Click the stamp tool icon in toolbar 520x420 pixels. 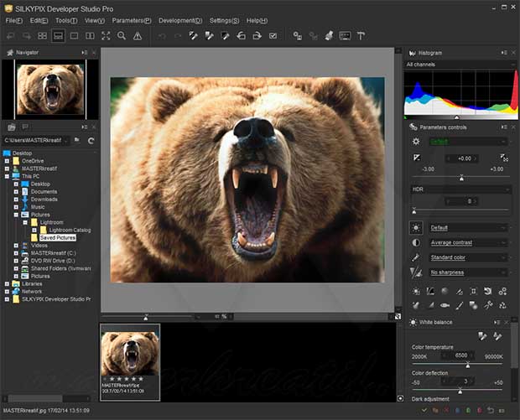click(329, 36)
